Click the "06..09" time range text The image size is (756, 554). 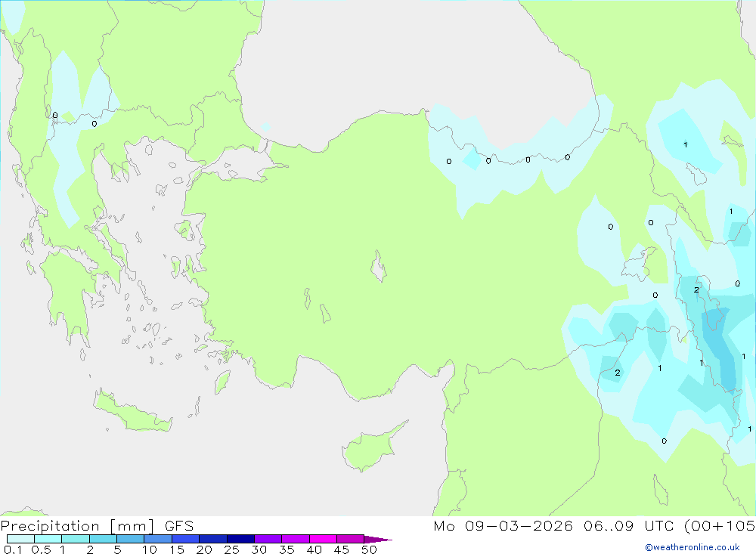609,525
